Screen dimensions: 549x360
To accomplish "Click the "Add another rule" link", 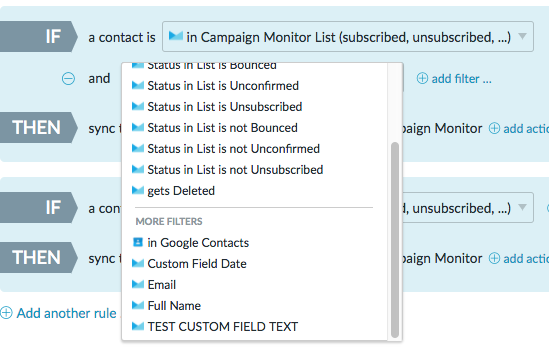I will (x=67, y=313).
